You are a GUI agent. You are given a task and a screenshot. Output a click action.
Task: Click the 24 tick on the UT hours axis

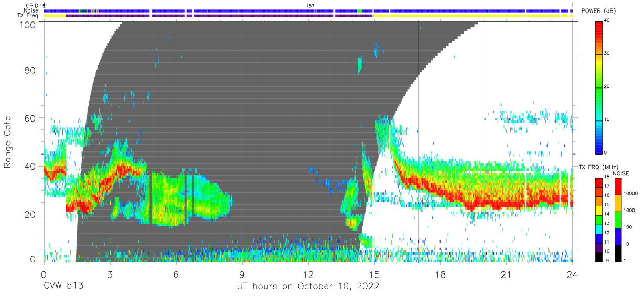click(573, 274)
